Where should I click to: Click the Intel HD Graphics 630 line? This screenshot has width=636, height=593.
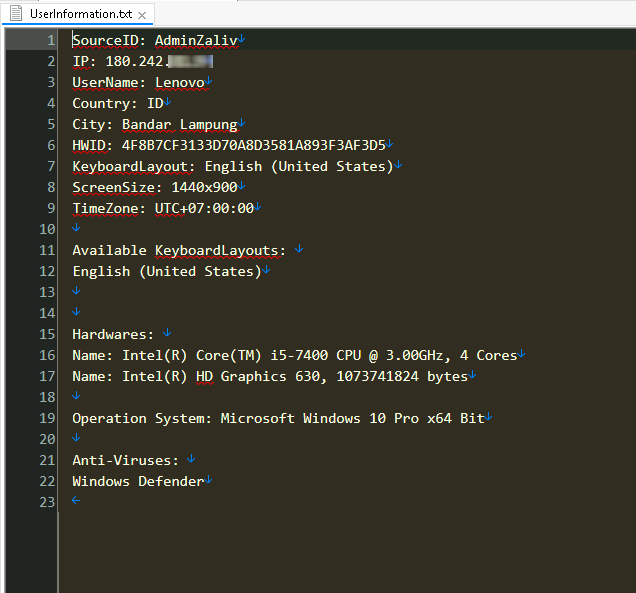point(270,376)
